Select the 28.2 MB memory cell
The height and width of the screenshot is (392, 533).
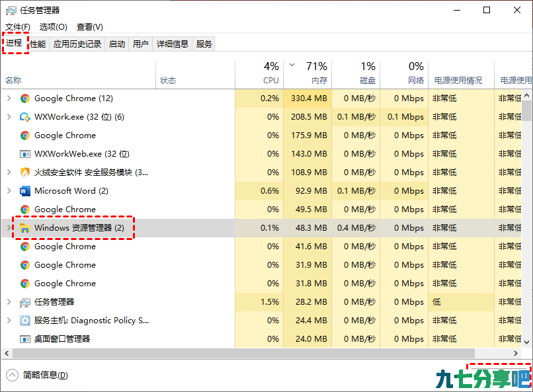(307, 302)
